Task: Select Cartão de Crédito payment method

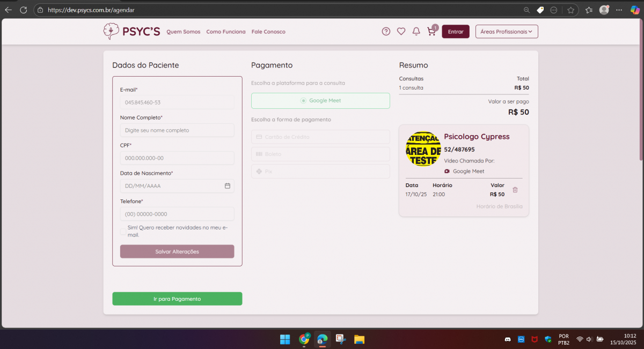Action: [320, 137]
